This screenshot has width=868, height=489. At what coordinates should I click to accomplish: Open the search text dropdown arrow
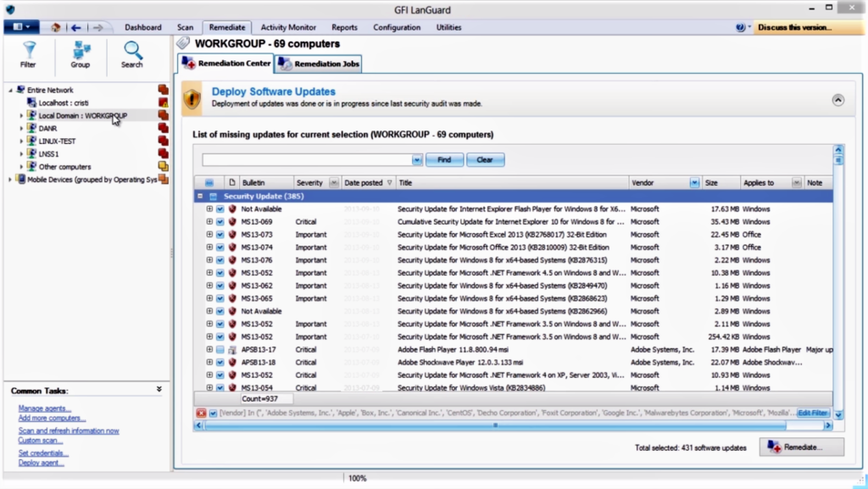click(x=417, y=160)
